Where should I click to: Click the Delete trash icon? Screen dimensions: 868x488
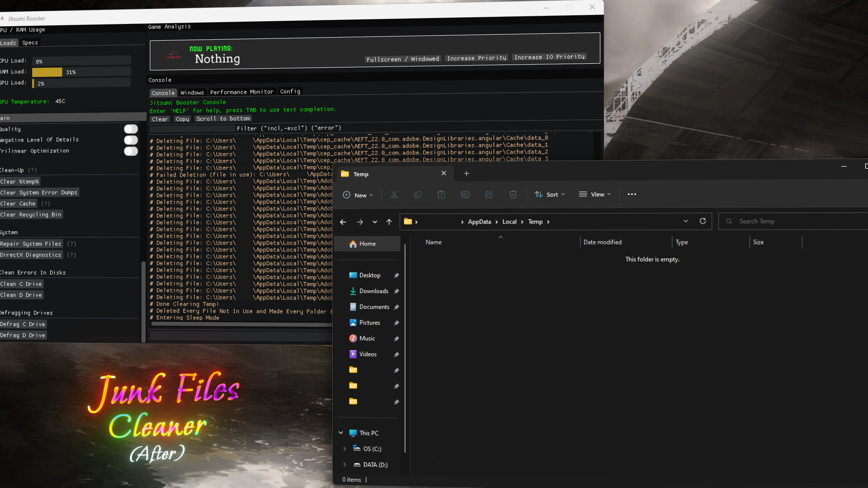pos(513,194)
